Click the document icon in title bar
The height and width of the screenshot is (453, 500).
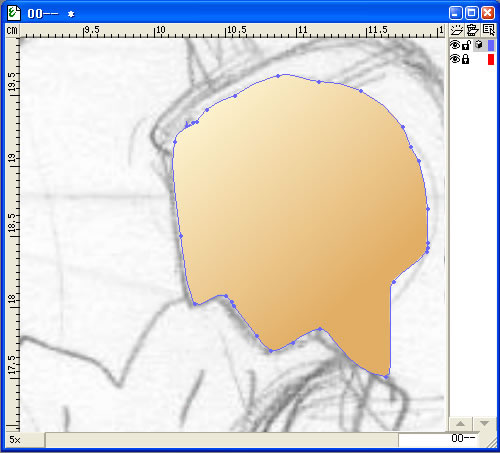[x=14, y=13]
